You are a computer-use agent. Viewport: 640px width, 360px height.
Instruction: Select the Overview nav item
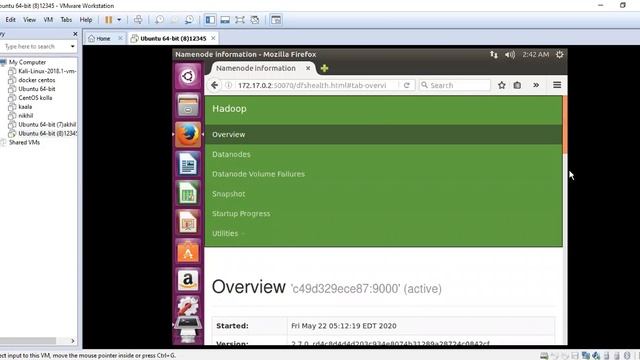point(383,135)
